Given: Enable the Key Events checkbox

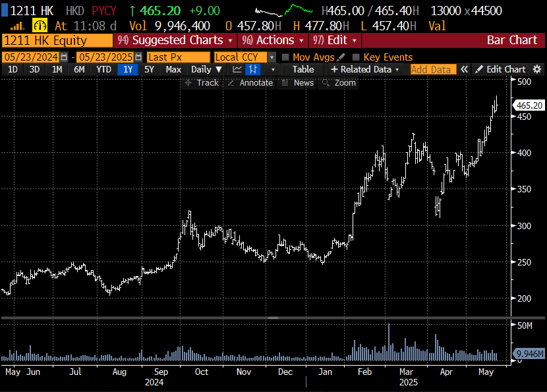Looking at the screenshot, I should (x=356, y=57).
